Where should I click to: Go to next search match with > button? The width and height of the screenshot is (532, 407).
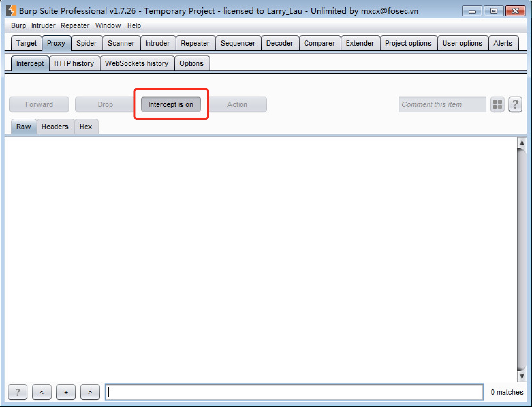90,392
